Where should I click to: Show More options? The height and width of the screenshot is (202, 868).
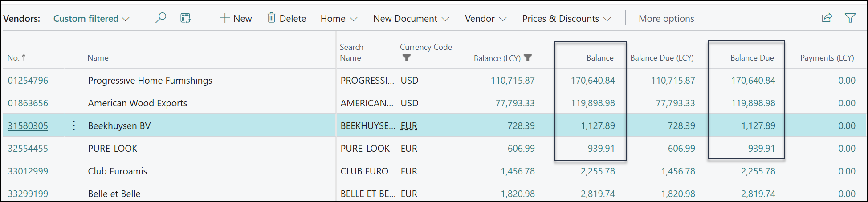(666, 19)
